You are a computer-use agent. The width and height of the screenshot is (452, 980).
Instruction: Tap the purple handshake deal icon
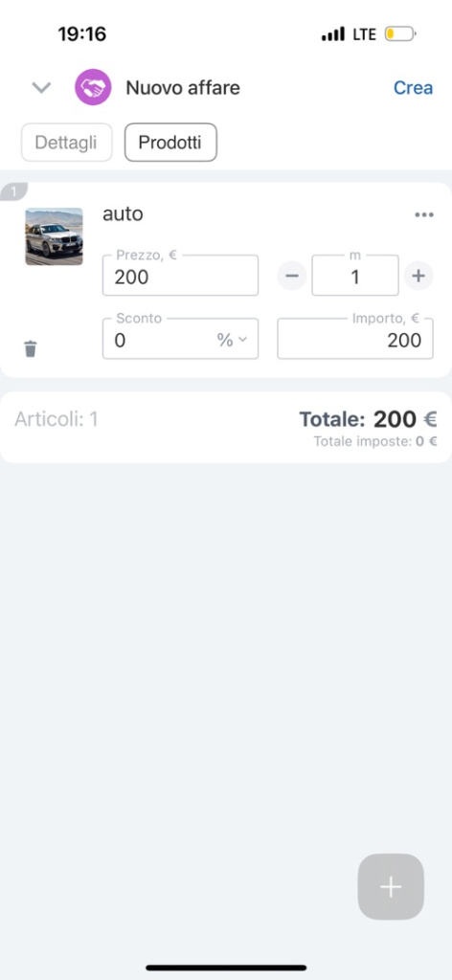93,87
